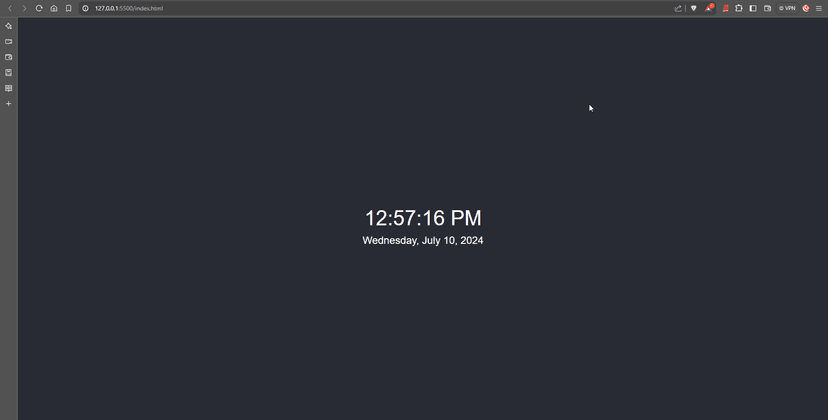Click the red extension icon in the toolbar
Screen dimensions: 828x420
click(x=726, y=8)
